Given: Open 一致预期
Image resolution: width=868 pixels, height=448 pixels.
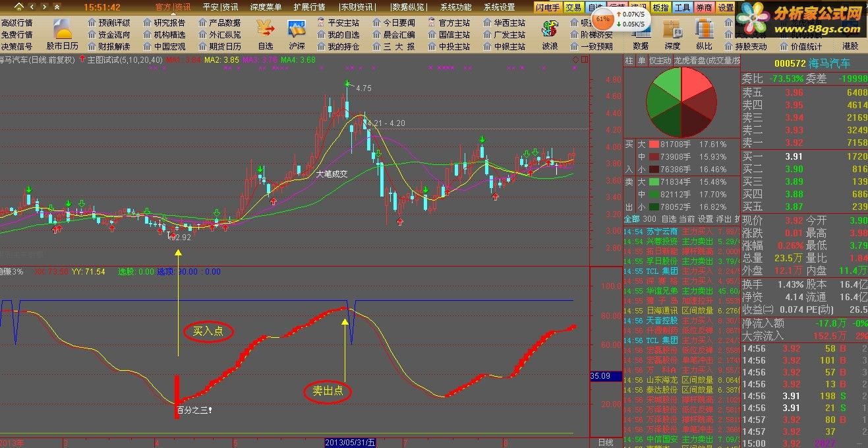Looking at the screenshot, I should (591, 46).
